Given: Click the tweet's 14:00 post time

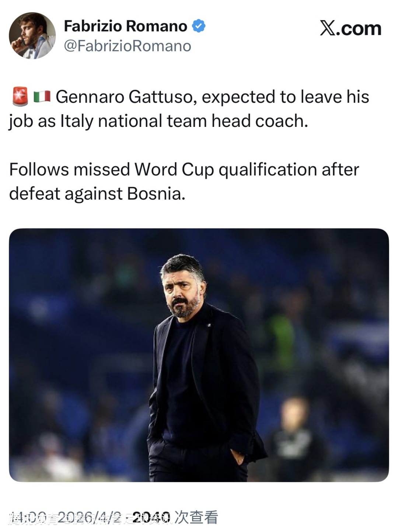Looking at the screenshot, I should point(28,517).
